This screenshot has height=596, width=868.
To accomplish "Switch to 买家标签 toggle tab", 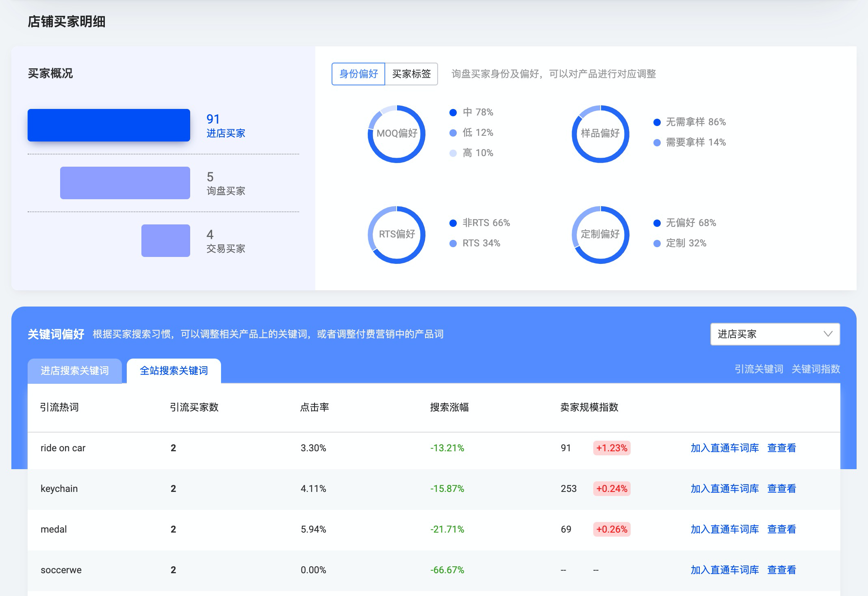I will 411,74.
